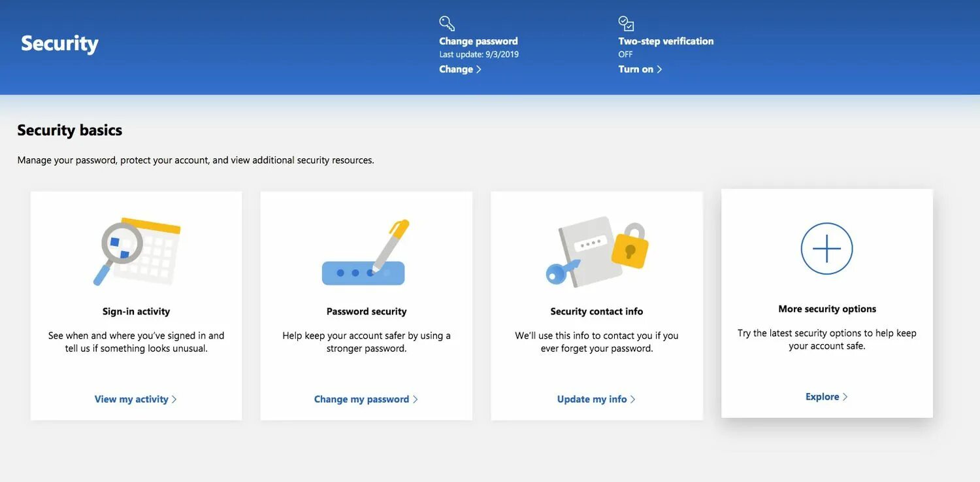The image size is (980, 482).
Task: Select the Password security card title
Action: tap(367, 311)
